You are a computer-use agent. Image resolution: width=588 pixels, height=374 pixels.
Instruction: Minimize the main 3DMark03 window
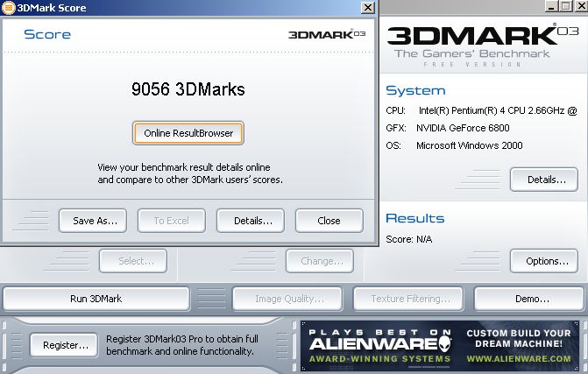(x=551, y=6)
